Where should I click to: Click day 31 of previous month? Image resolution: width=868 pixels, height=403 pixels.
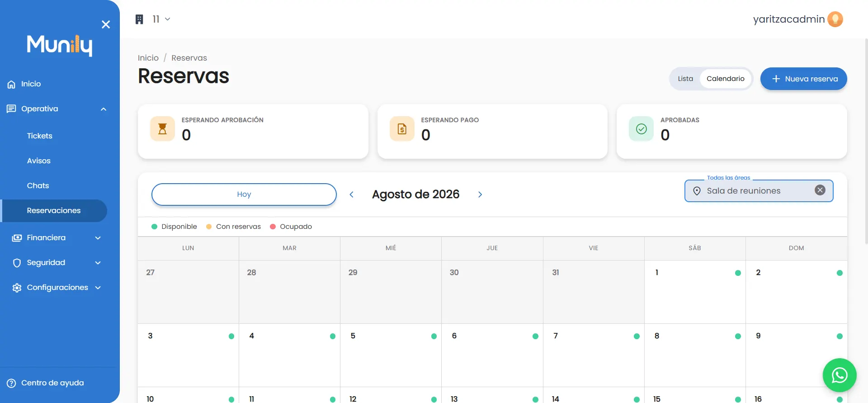tap(594, 292)
